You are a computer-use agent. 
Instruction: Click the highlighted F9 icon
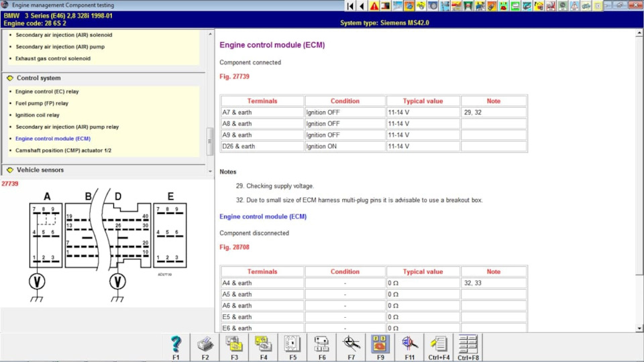[380, 344]
